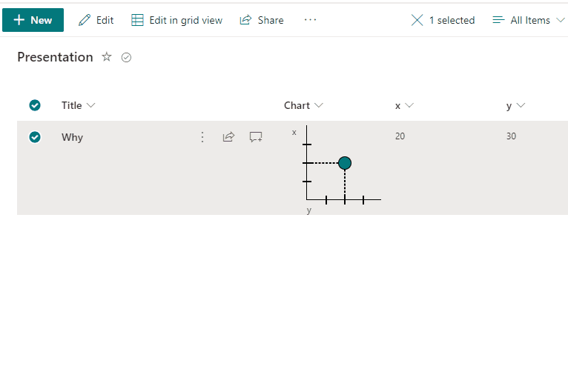Clear selection with the X icon
The image size is (568, 392).
coord(417,20)
